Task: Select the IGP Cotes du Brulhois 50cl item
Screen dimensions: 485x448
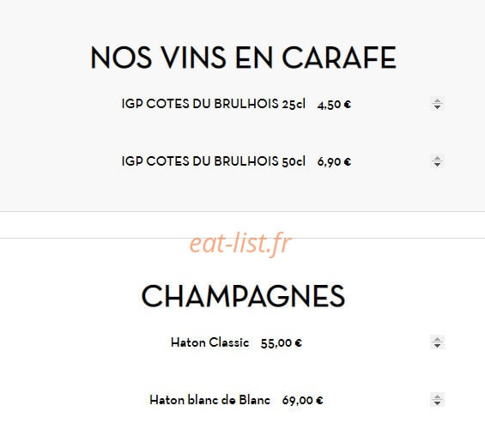Action: click(x=214, y=161)
